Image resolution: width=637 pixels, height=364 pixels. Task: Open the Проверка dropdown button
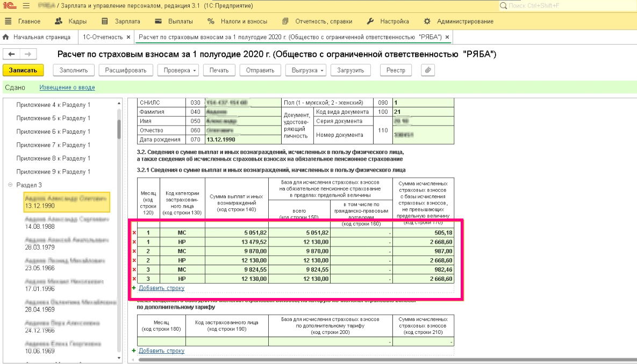180,70
